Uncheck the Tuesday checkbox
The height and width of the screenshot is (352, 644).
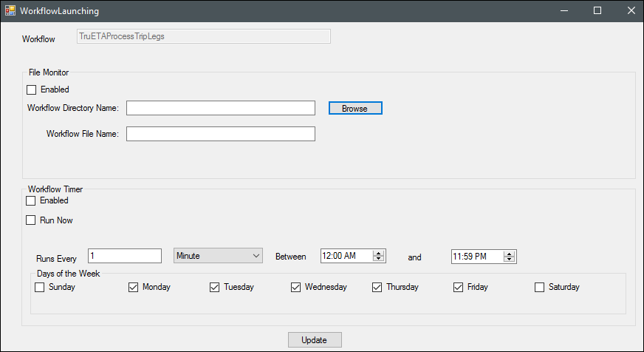215,287
